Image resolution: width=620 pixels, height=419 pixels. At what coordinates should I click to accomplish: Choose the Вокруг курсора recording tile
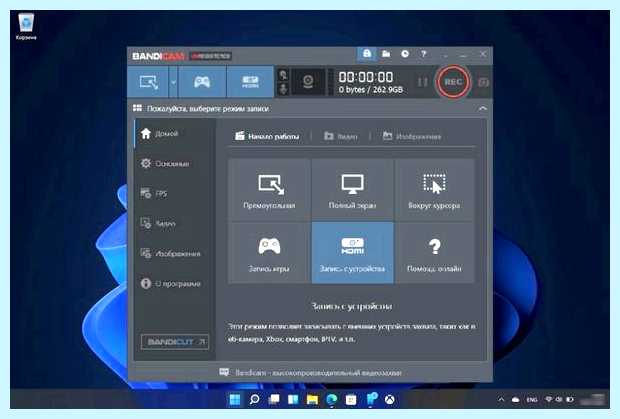click(x=434, y=190)
